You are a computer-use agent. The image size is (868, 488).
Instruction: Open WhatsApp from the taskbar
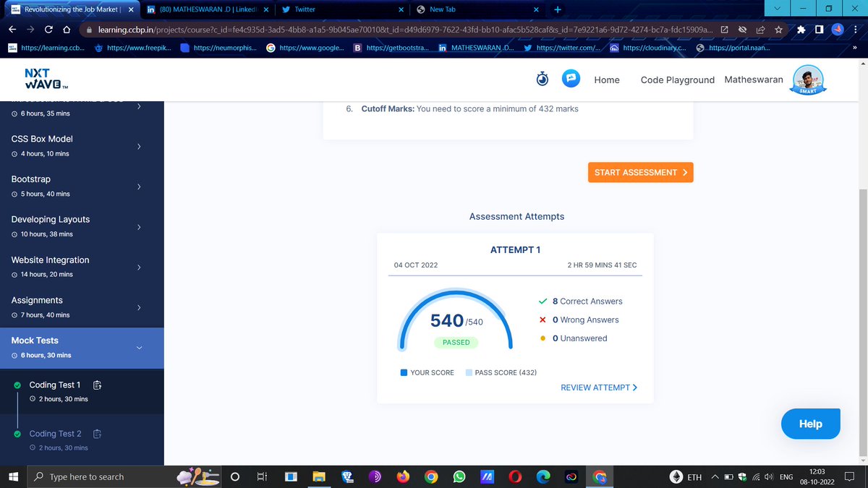point(459,477)
